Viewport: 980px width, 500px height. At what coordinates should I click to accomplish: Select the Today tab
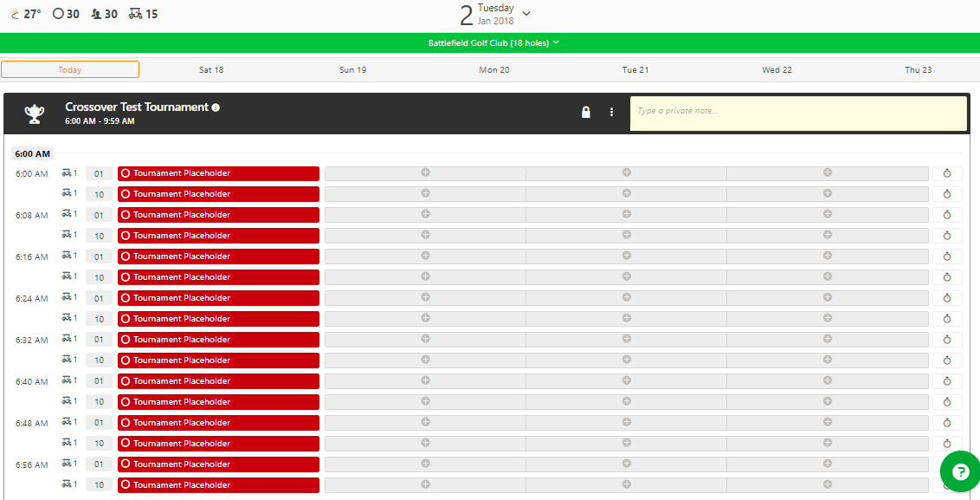(70, 69)
